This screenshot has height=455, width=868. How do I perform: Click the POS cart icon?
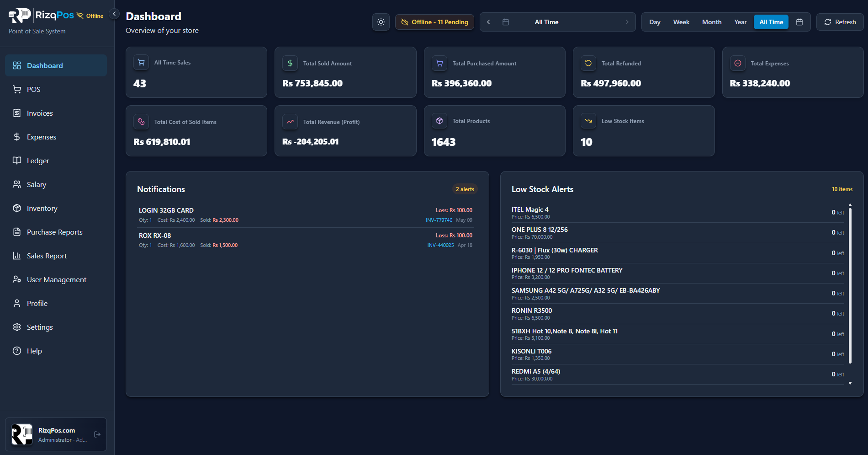click(x=17, y=89)
